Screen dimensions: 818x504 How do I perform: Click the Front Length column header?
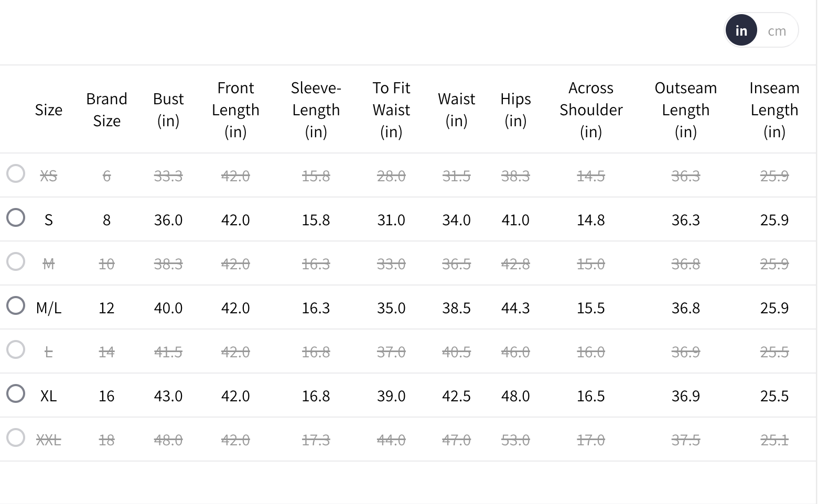pos(235,109)
